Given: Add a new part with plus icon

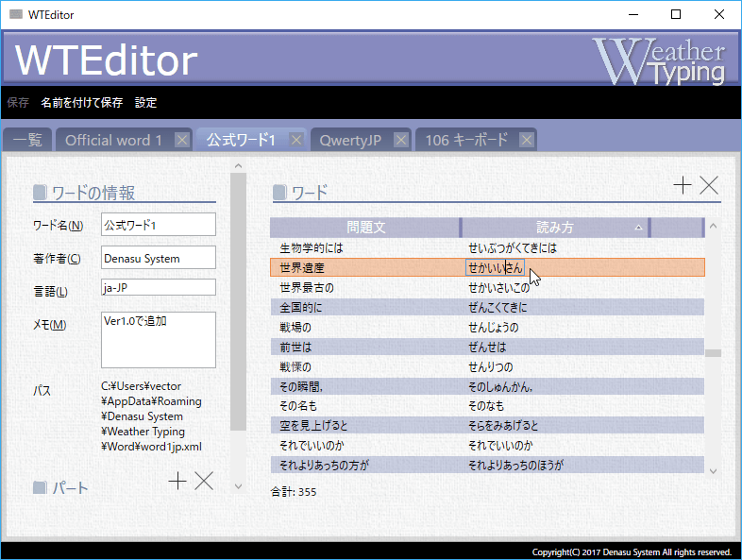Looking at the screenshot, I should pyautogui.click(x=177, y=481).
